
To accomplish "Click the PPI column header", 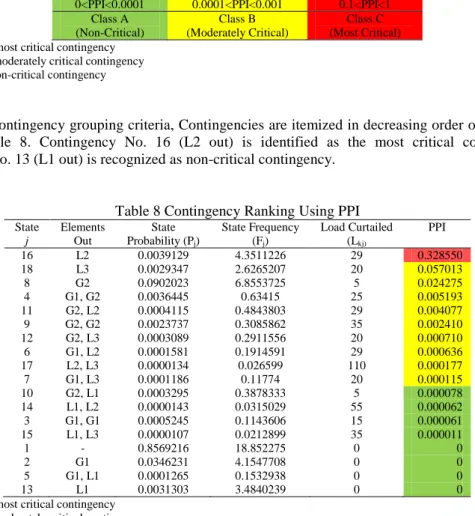I will (x=437, y=227).
